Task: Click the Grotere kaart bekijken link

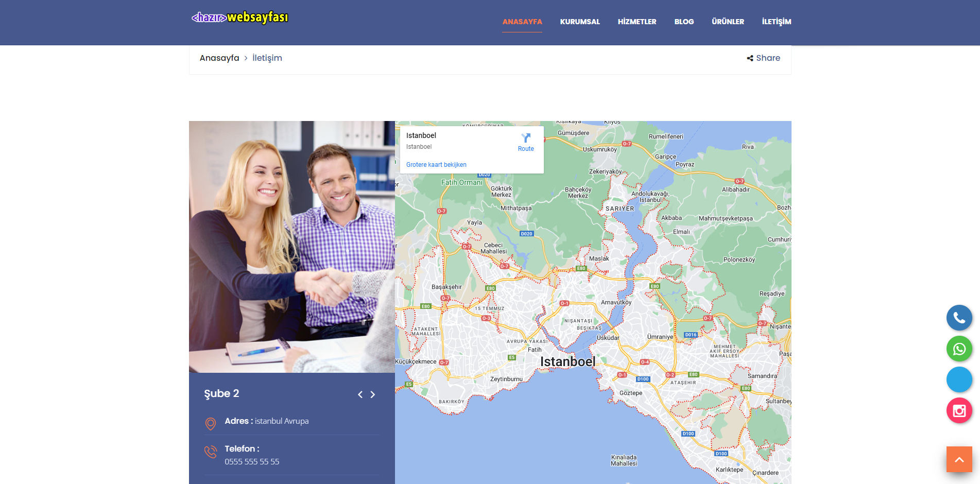Action: (436, 165)
